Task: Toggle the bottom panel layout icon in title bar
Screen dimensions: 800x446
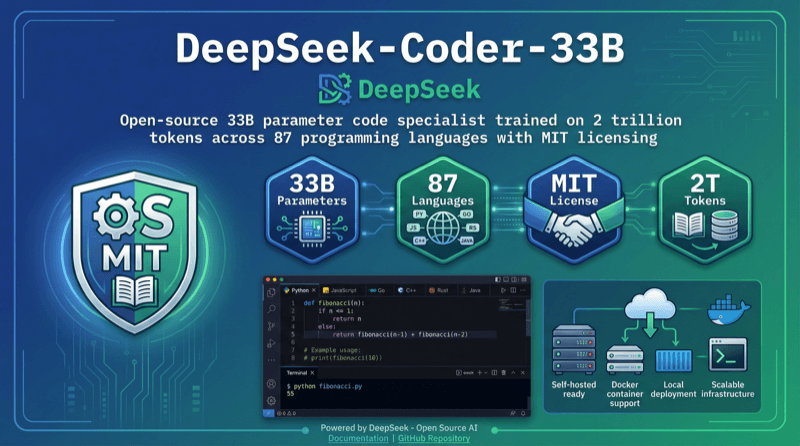Action: click(506, 279)
